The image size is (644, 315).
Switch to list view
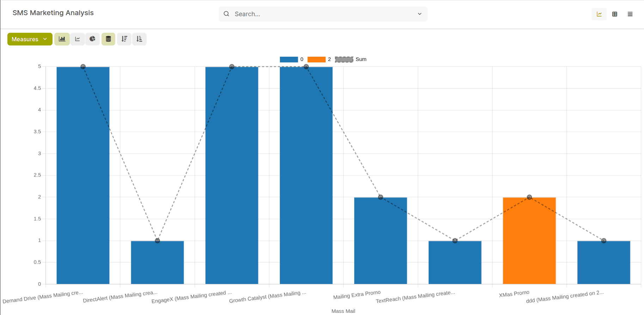(630, 14)
